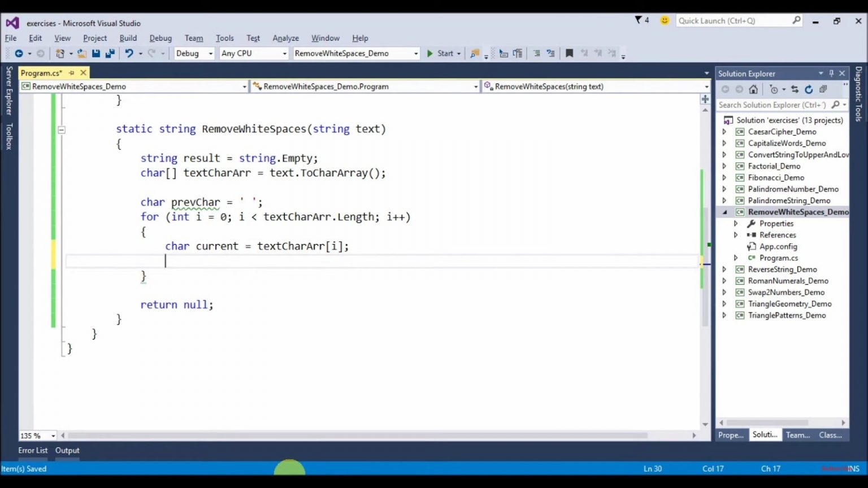The image size is (868, 488).
Task: Pin the Program.cs document tab
Action: 71,73
